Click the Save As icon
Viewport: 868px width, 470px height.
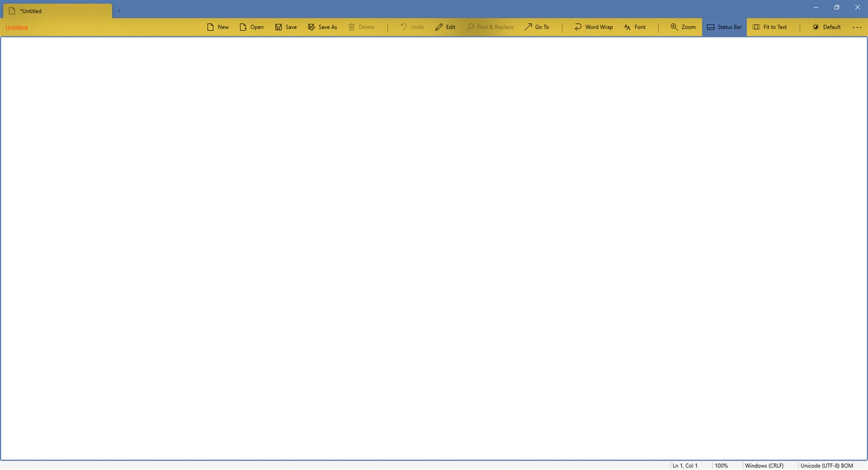pyautogui.click(x=311, y=27)
